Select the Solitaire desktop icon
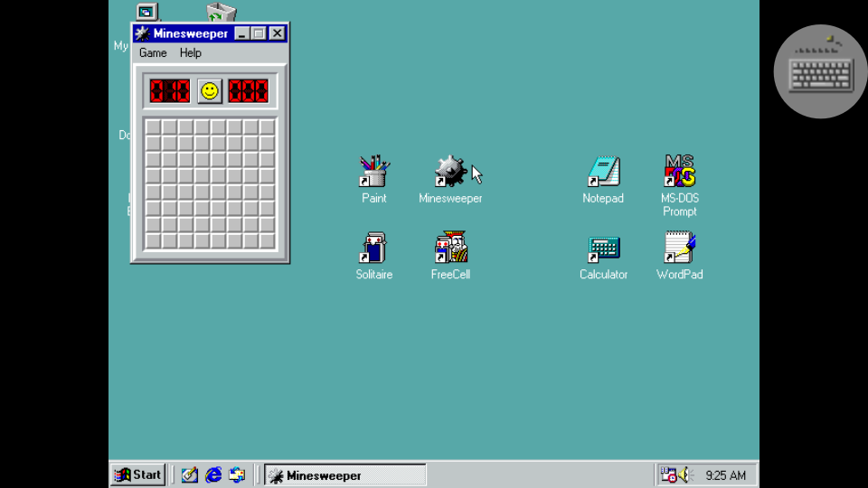Image resolution: width=868 pixels, height=488 pixels. [373, 248]
